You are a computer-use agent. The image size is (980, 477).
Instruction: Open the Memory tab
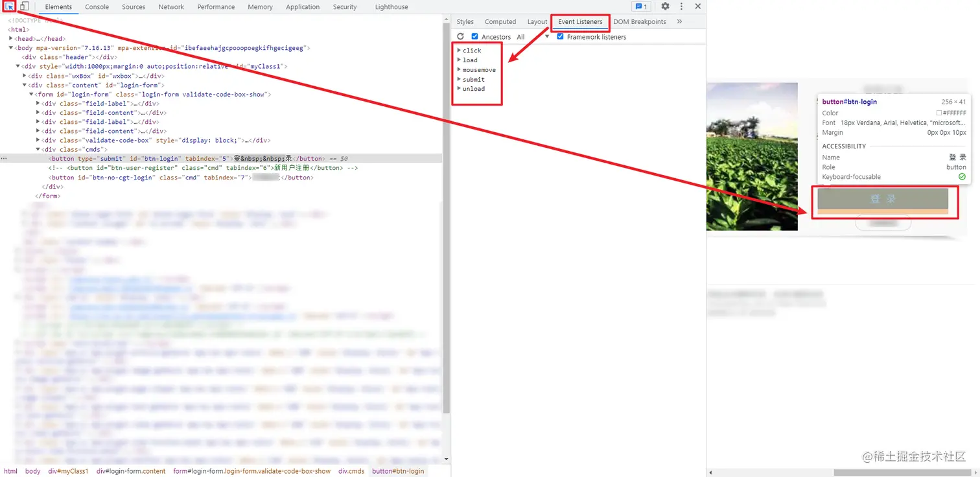(260, 6)
